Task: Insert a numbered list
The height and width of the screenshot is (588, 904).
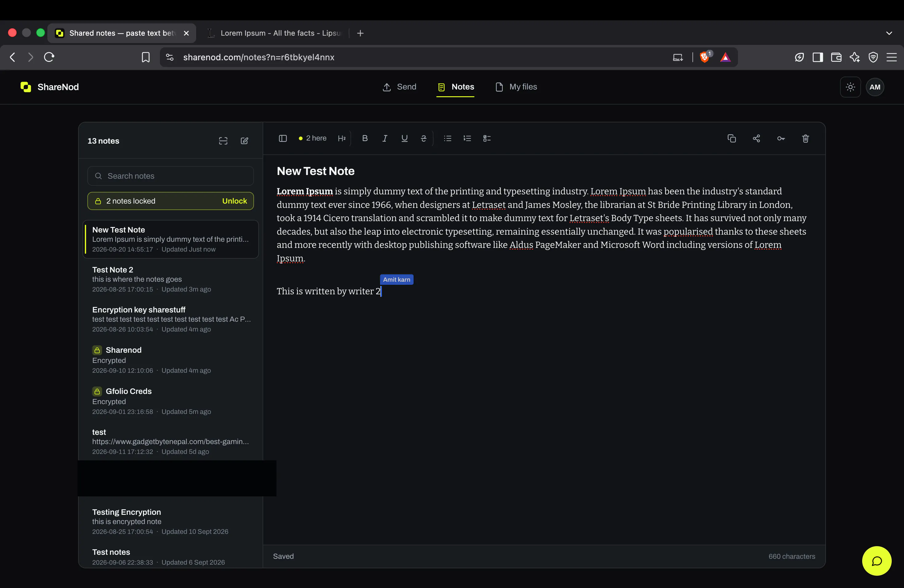Action: coord(467,138)
